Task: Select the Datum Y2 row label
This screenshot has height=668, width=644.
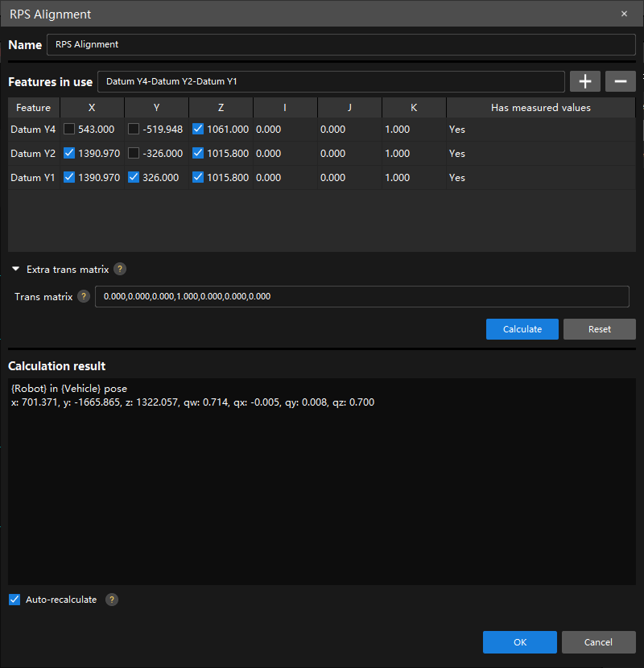Action: [x=33, y=154]
